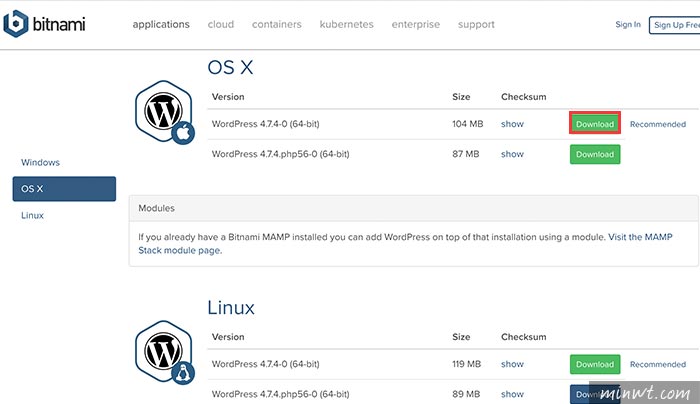This screenshot has height=404, width=700.
Task: Select OS X in the sidebar
Action: tap(64, 189)
